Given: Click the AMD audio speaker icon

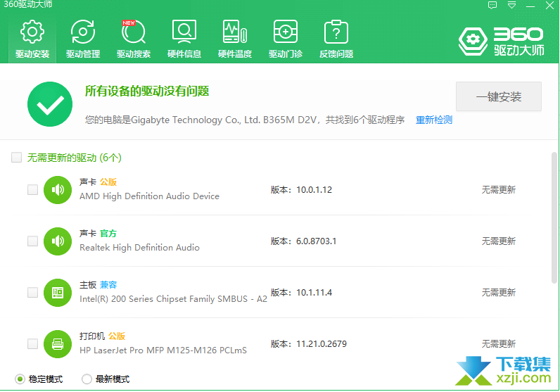Looking at the screenshot, I should (x=58, y=190).
